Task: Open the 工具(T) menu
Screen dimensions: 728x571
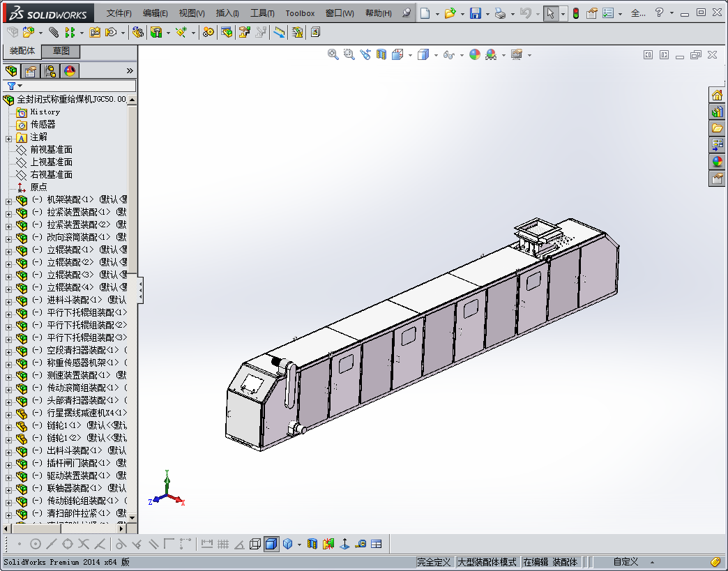Action: coord(262,13)
